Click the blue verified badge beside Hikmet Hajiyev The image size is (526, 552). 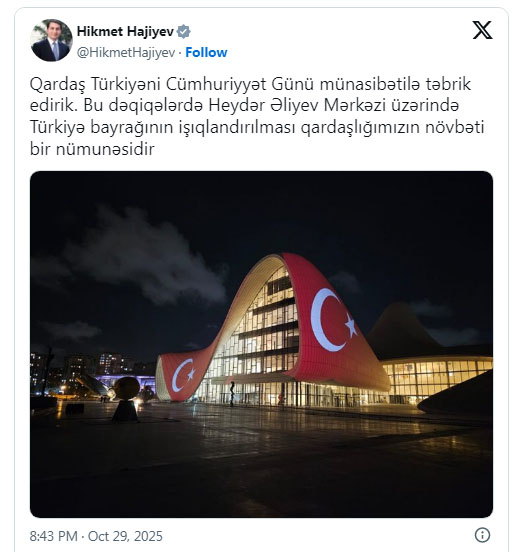[x=183, y=32]
